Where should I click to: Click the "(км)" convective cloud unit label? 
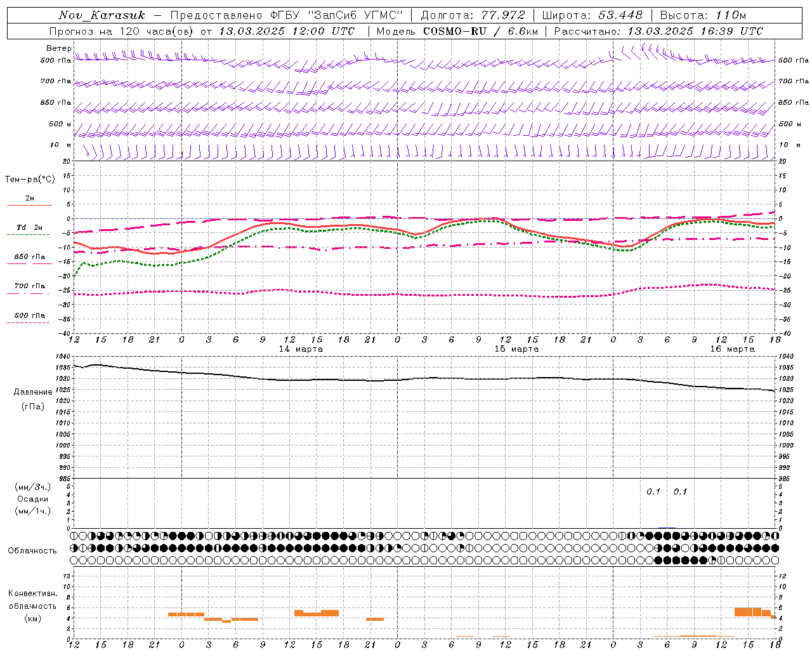coord(33,619)
